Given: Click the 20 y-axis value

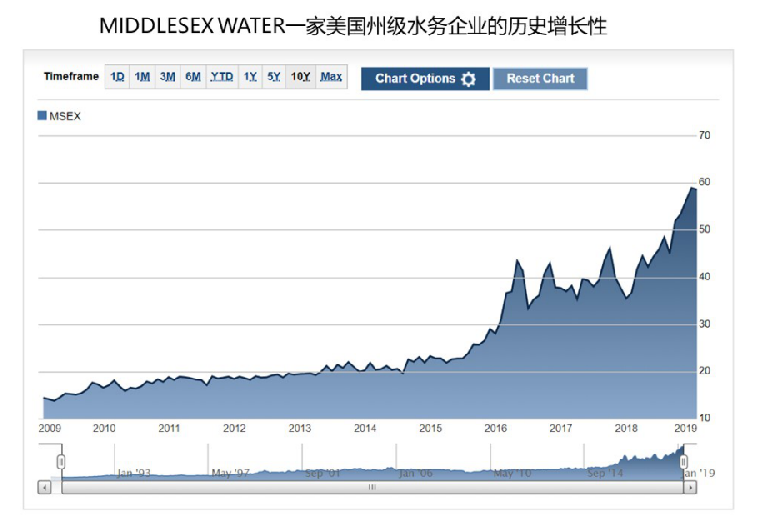Looking at the screenshot, I should point(704,371).
